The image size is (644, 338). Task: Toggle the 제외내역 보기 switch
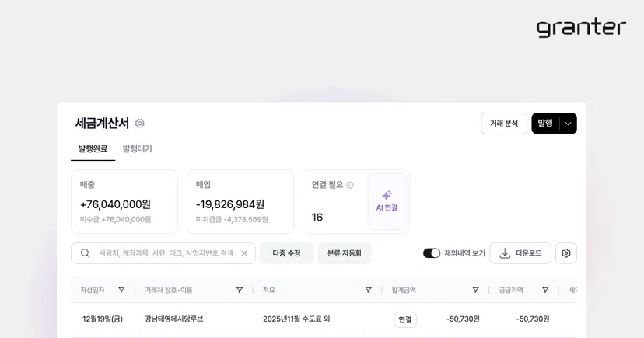[x=432, y=253]
